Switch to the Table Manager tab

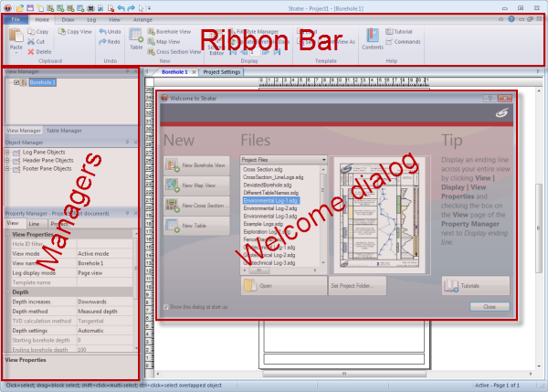64,131
